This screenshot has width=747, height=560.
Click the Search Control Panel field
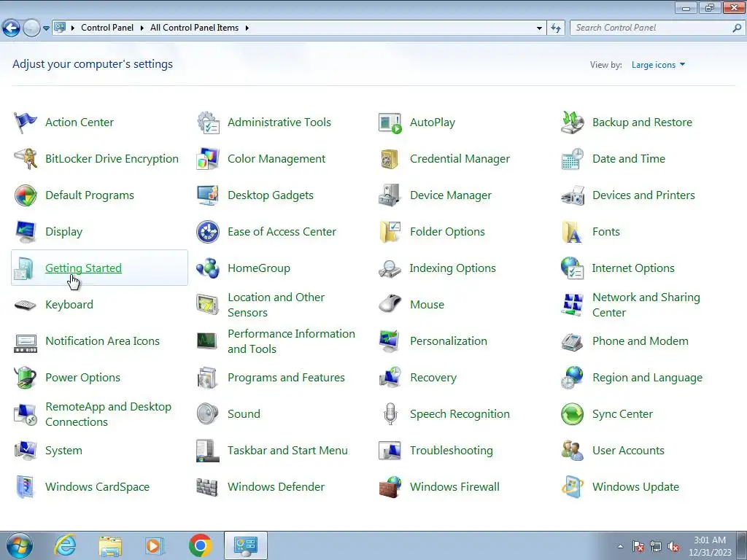[x=657, y=28]
